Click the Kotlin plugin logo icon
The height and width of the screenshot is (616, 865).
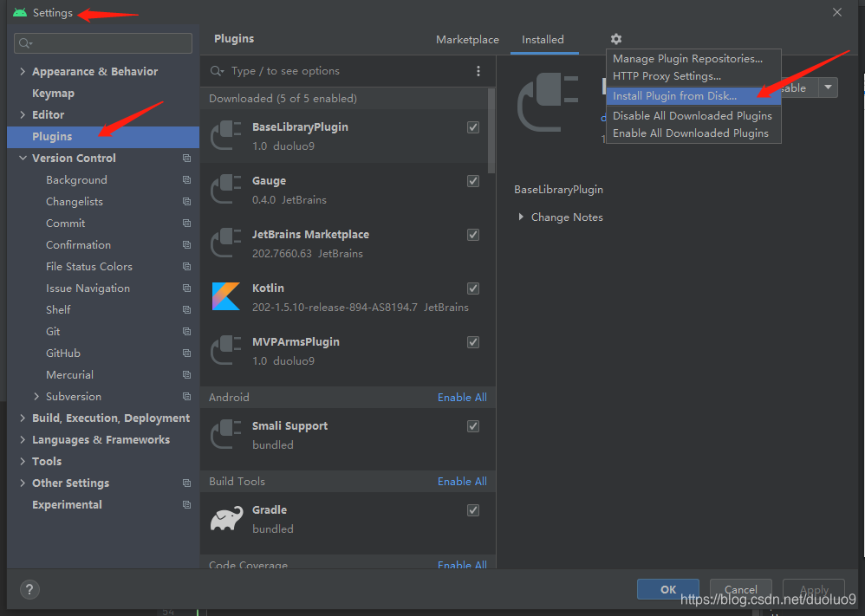tap(226, 296)
